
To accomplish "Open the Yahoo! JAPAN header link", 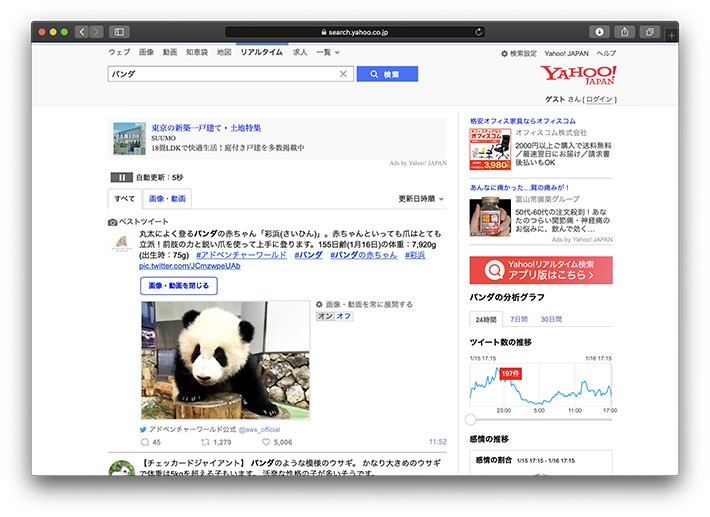I will pos(566,53).
